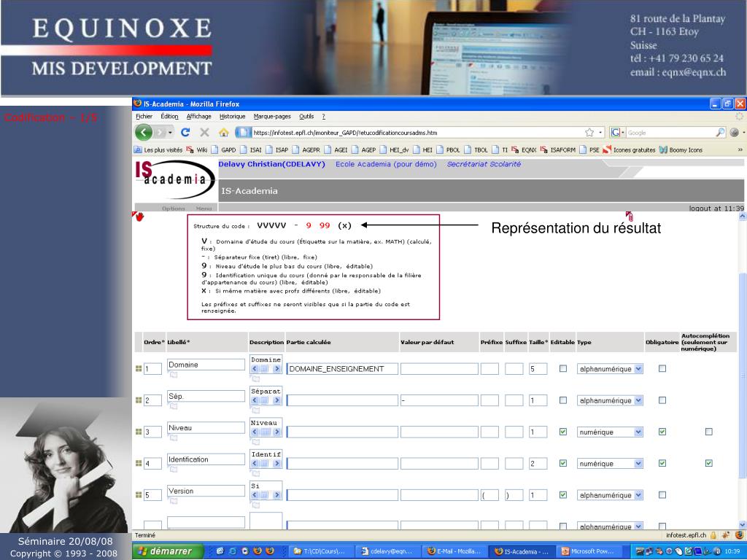Toggle Editable checkbox for Sép. row
Image resolution: width=747 pixels, height=560 pixels.
point(563,400)
